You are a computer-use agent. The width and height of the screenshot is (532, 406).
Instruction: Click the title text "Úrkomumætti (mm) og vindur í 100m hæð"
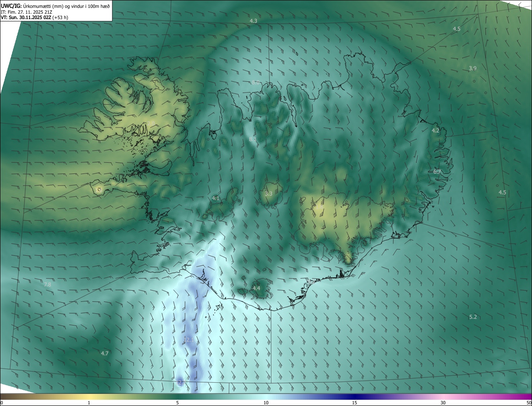66,6
